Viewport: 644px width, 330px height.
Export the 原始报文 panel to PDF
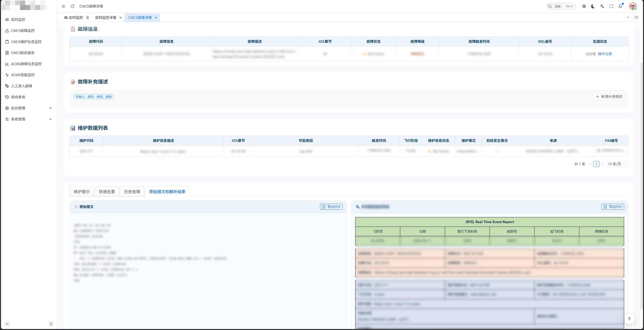pyautogui.click(x=331, y=207)
